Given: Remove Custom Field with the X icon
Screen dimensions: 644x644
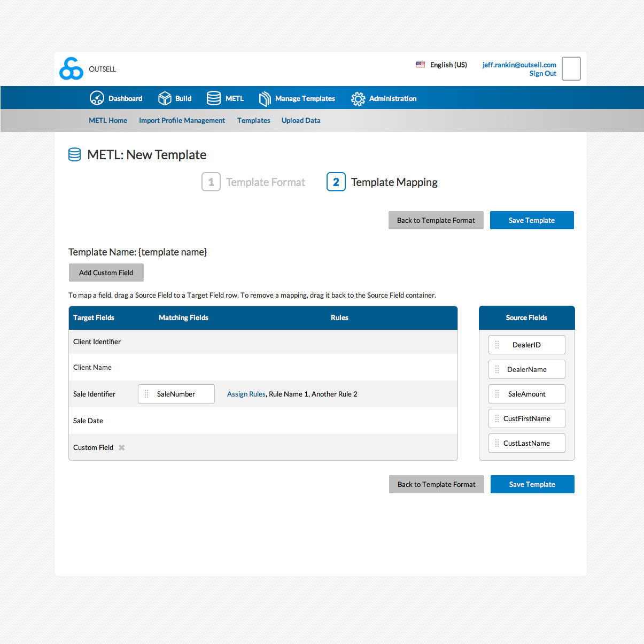Looking at the screenshot, I should 122,448.
